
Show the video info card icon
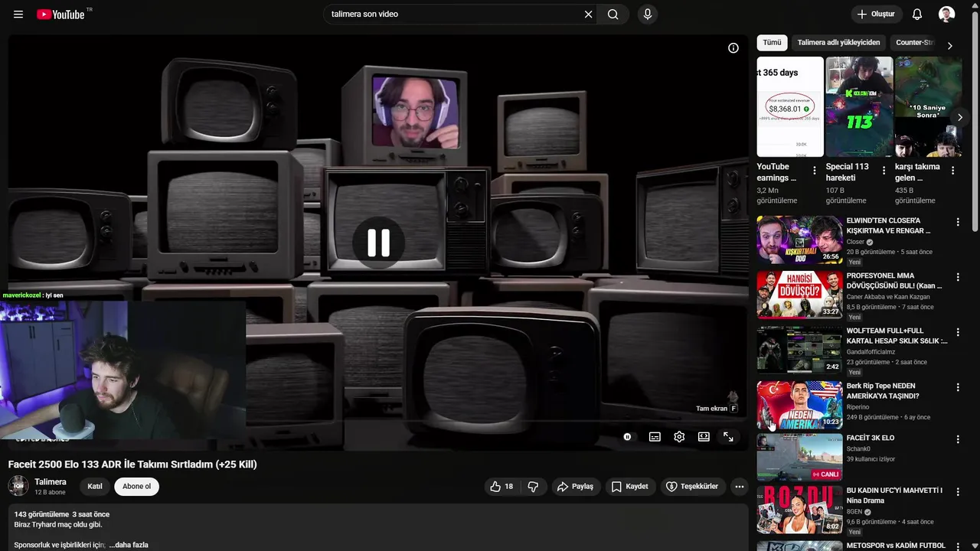[733, 48]
